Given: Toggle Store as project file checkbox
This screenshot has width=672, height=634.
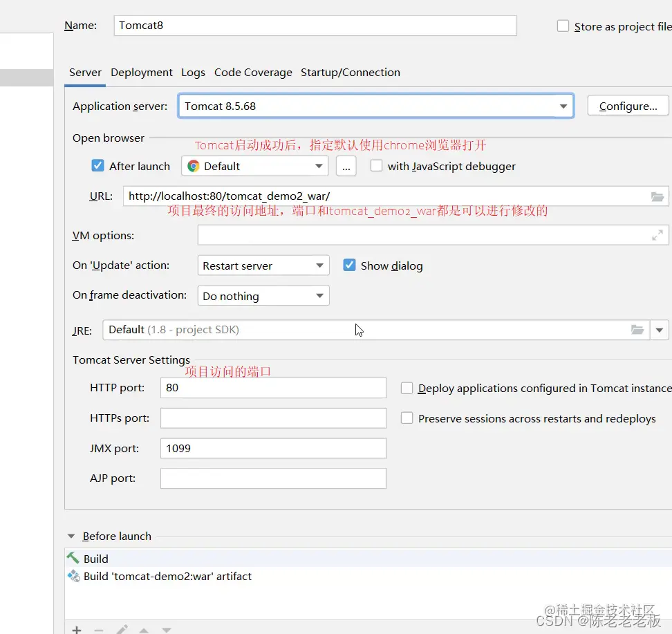Looking at the screenshot, I should click(563, 26).
